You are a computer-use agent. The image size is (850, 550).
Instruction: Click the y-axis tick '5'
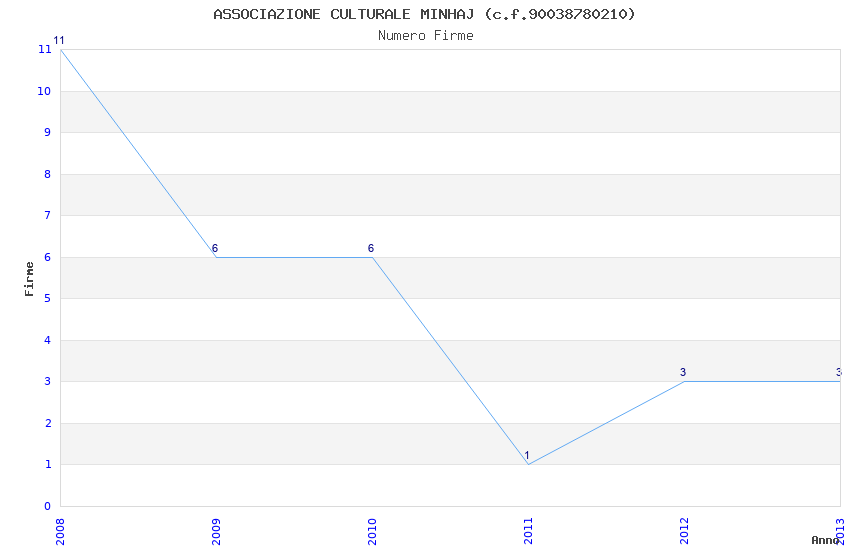[x=48, y=299]
